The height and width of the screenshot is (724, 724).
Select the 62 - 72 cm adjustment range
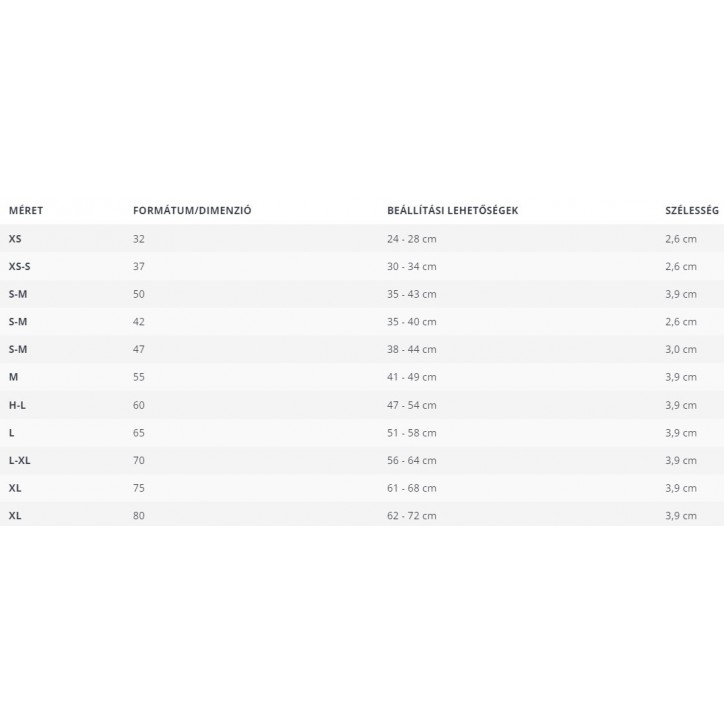tap(412, 516)
